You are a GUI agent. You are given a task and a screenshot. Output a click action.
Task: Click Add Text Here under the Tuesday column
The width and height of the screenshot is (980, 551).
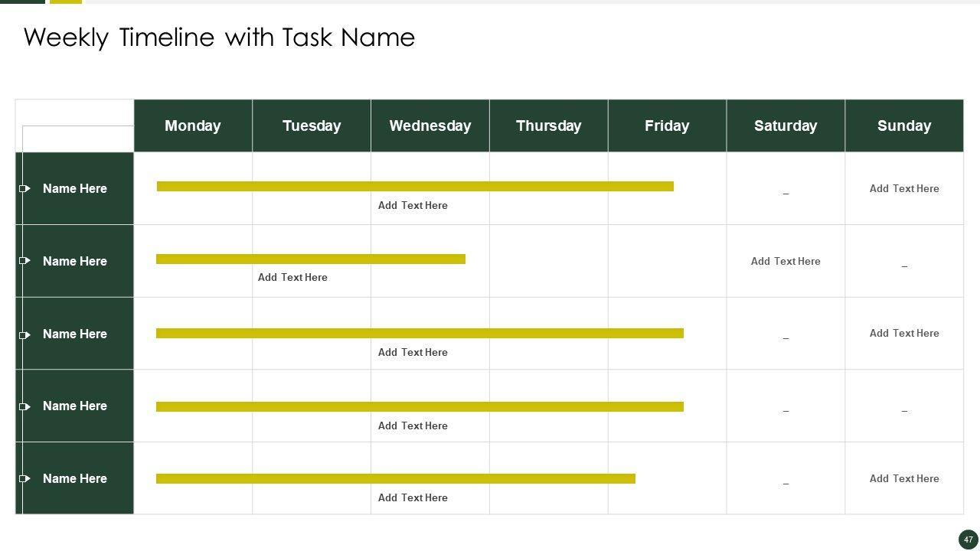pos(292,277)
